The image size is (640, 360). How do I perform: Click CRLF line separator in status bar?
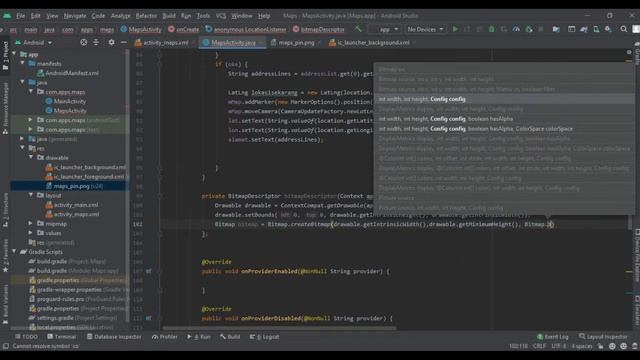(539, 346)
